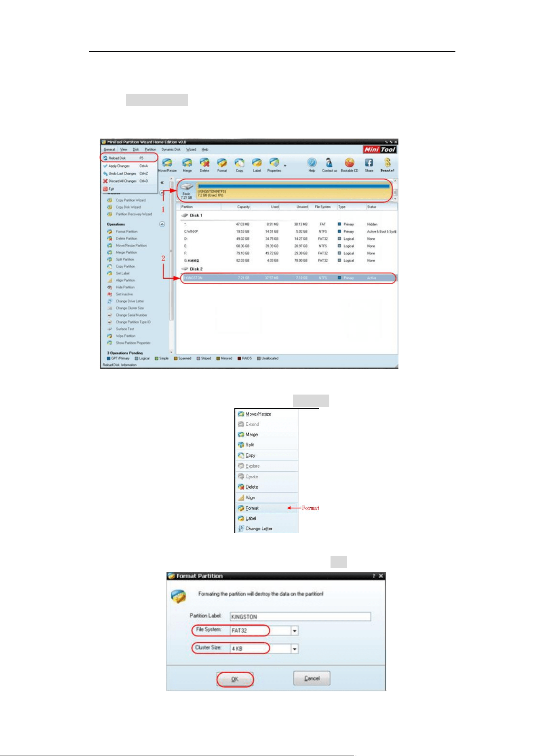The width and height of the screenshot is (535, 756).
Task: Open the Wizard menu in the menu bar
Action: pyautogui.click(x=191, y=149)
